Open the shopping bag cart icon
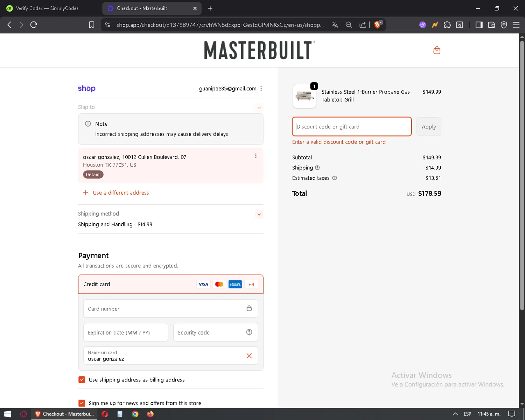This screenshot has height=420, width=525. 437,50
